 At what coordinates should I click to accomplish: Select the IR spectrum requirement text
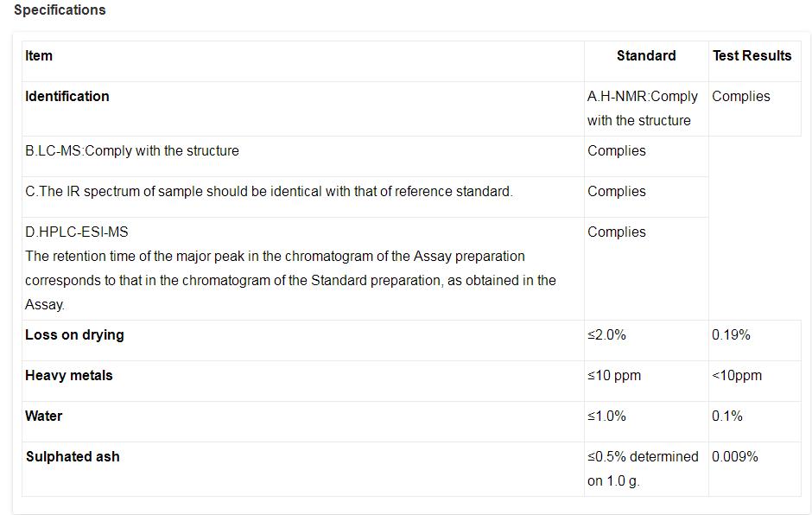[x=269, y=192]
